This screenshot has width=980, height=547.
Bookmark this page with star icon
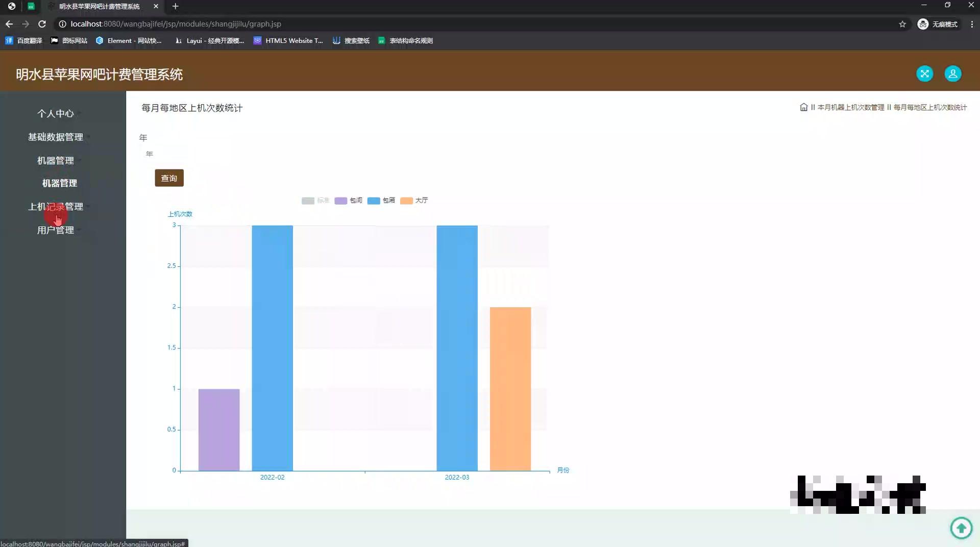coord(902,24)
